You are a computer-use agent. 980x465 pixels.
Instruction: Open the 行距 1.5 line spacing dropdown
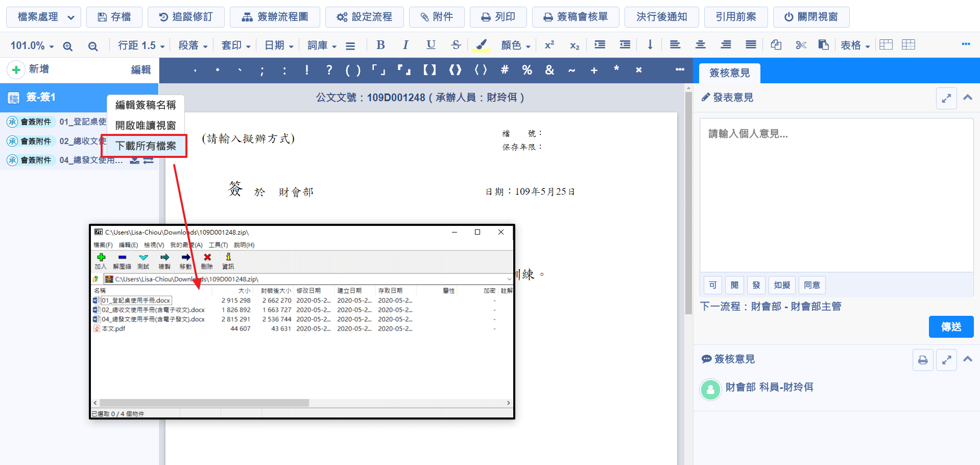141,45
